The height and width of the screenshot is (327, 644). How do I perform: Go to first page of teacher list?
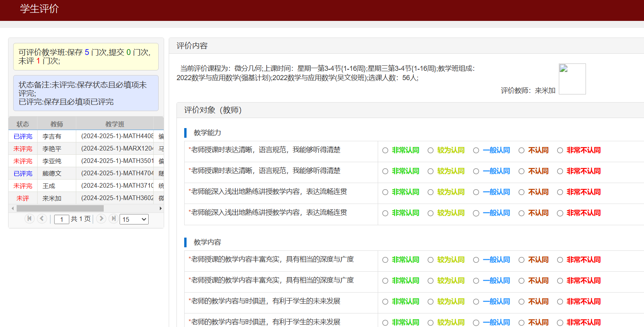[x=29, y=219]
